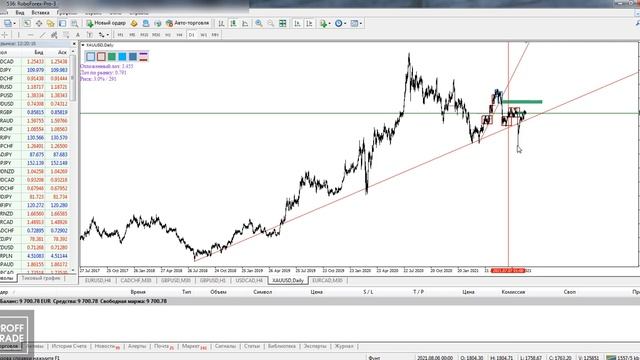Switch to USDCAD,H4 chart tab
Image resolution: width=640 pixels, height=360 pixels.
pyautogui.click(x=249, y=280)
